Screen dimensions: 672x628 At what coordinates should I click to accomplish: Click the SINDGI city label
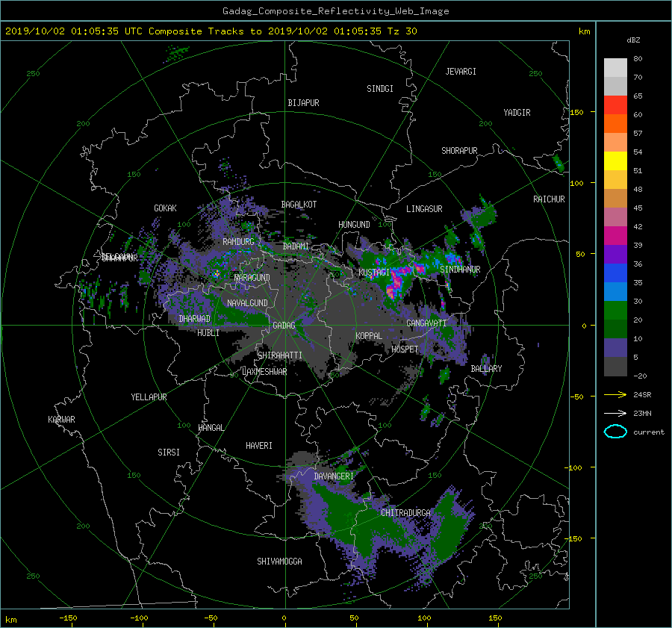tap(380, 89)
